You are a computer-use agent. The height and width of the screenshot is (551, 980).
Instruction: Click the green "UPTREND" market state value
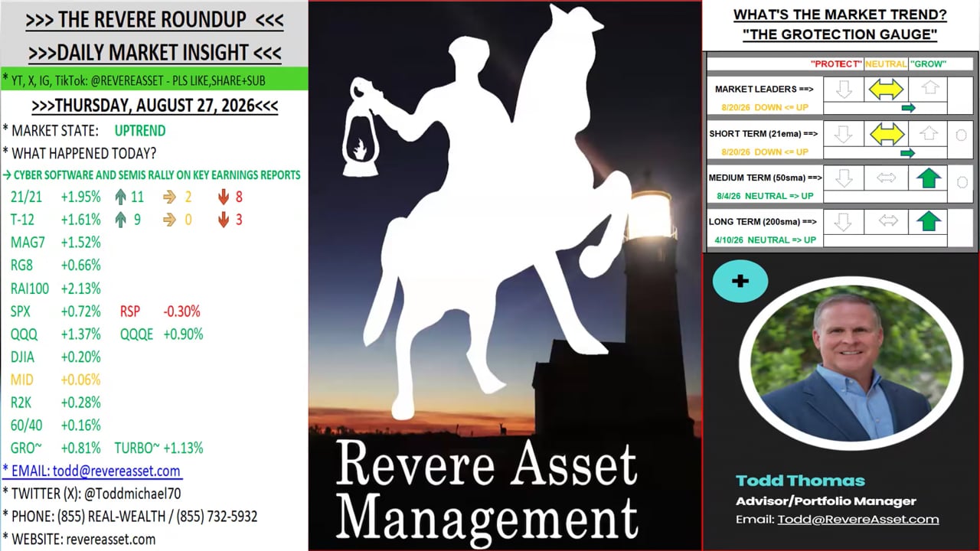(x=140, y=131)
